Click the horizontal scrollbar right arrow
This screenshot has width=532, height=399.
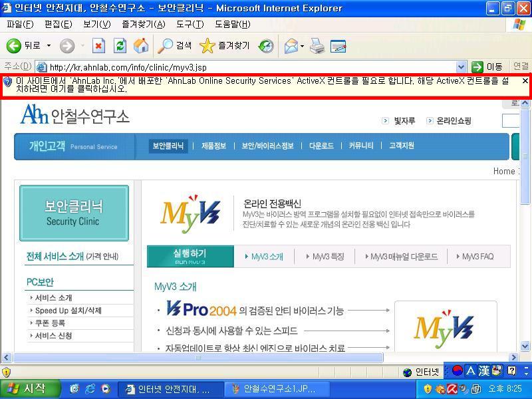coord(513,357)
